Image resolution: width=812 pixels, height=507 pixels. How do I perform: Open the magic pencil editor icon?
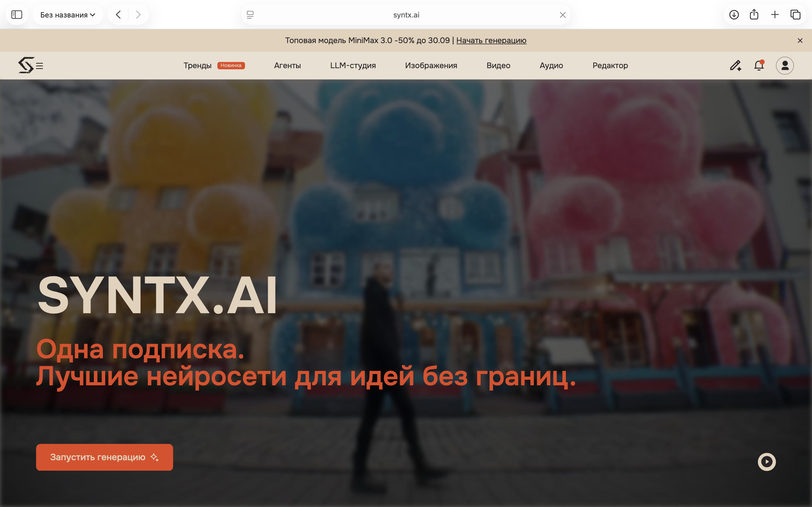[736, 65]
